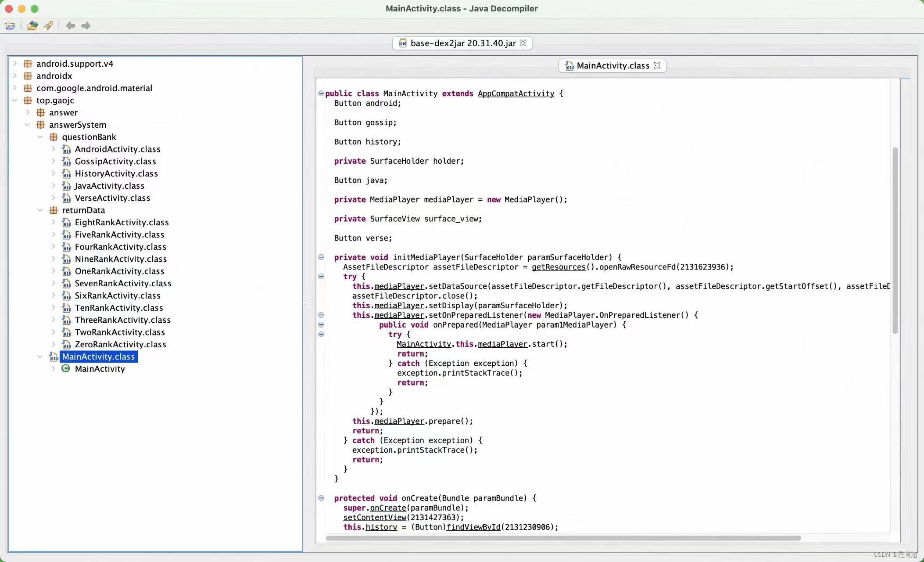Screen dimensions: 924x562
Task: Follow the onCreate link after super
Action: pos(388,508)
